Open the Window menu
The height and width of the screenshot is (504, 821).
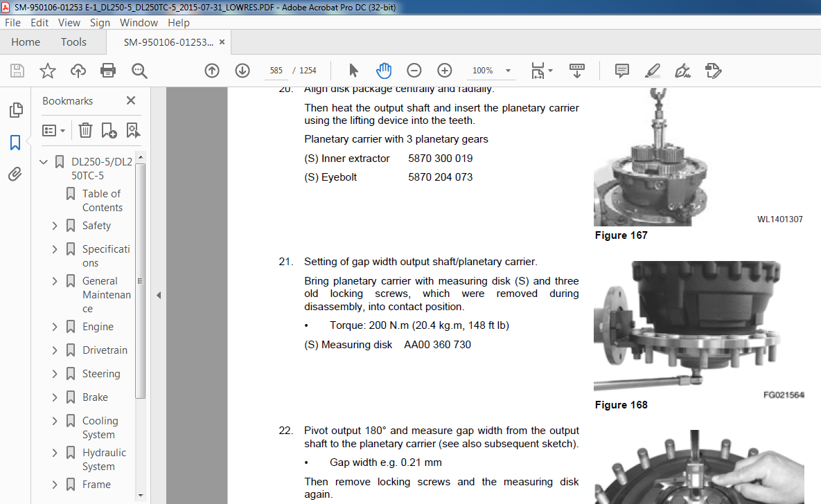click(139, 23)
